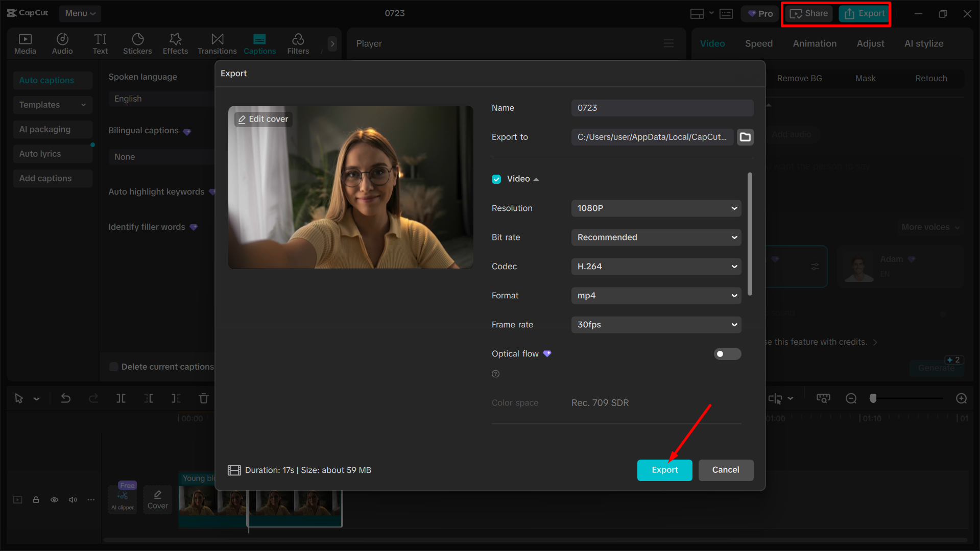Uncheck the Video export checkbox
This screenshot has width=980, height=551.
click(496, 179)
